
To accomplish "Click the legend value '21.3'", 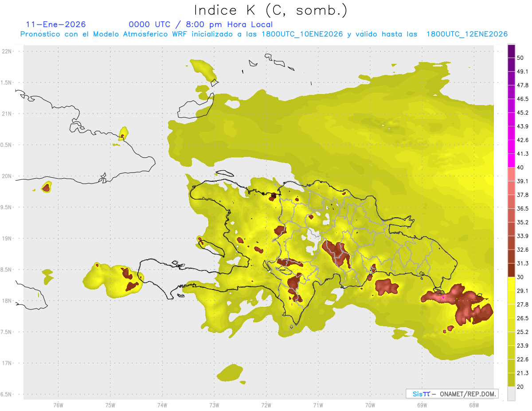I will 523,373.
